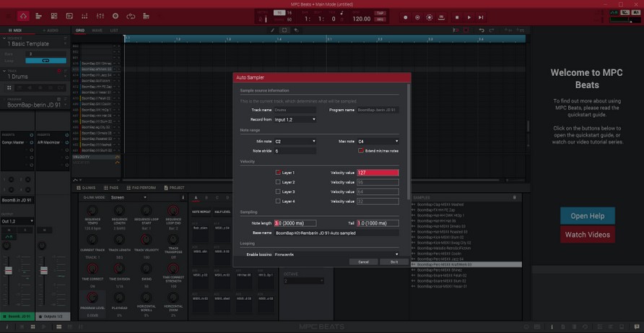Viewport: 644px width, 333px height.
Task: Enable the Layer 2 checkbox
Action: [278, 182]
